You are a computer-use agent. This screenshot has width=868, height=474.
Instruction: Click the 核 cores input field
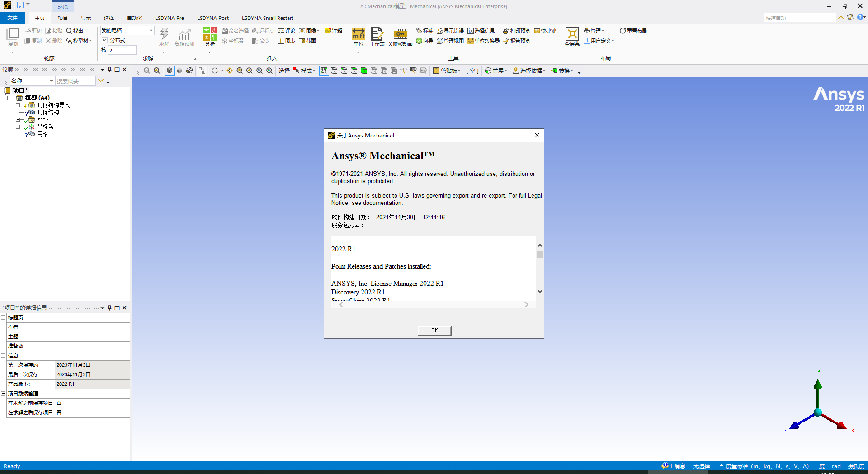coord(122,50)
